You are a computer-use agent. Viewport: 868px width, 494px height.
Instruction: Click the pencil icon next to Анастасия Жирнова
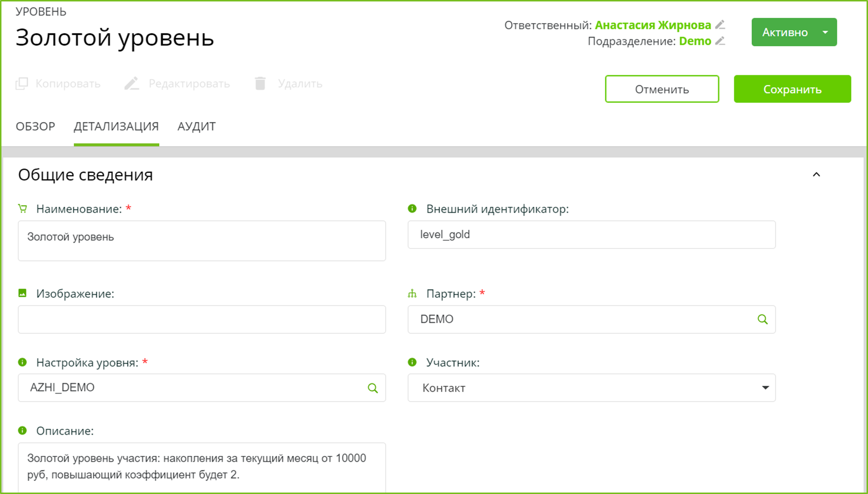(720, 25)
